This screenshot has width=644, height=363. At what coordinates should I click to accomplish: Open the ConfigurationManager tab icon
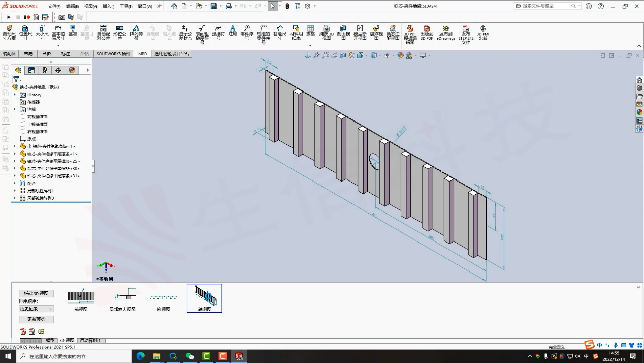pyautogui.click(x=45, y=70)
